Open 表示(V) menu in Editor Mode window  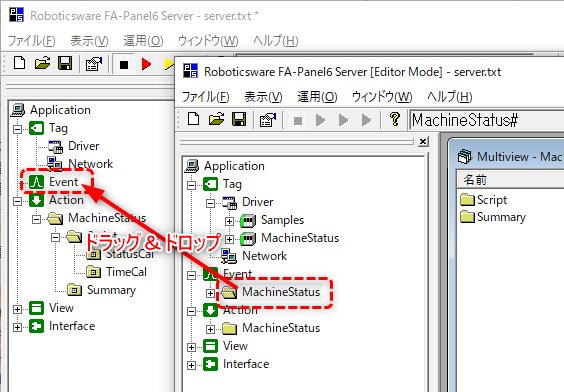pos(263,97)
